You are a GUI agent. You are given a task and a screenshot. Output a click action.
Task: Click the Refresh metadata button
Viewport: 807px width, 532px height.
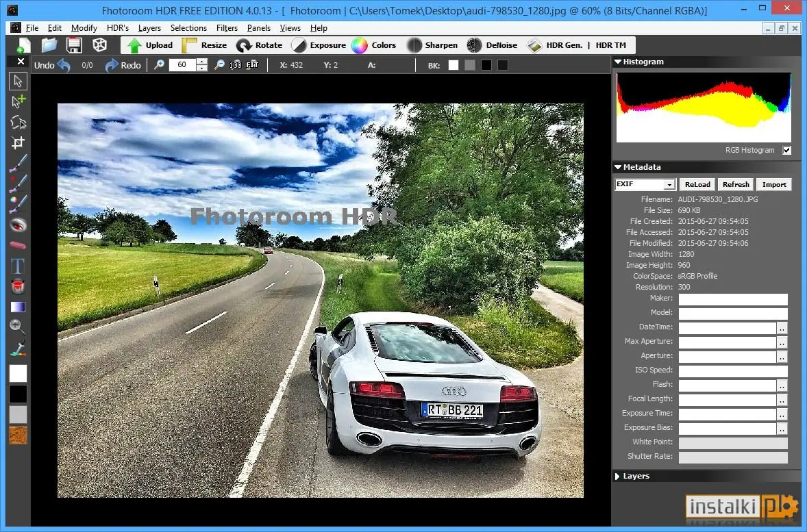736,184
